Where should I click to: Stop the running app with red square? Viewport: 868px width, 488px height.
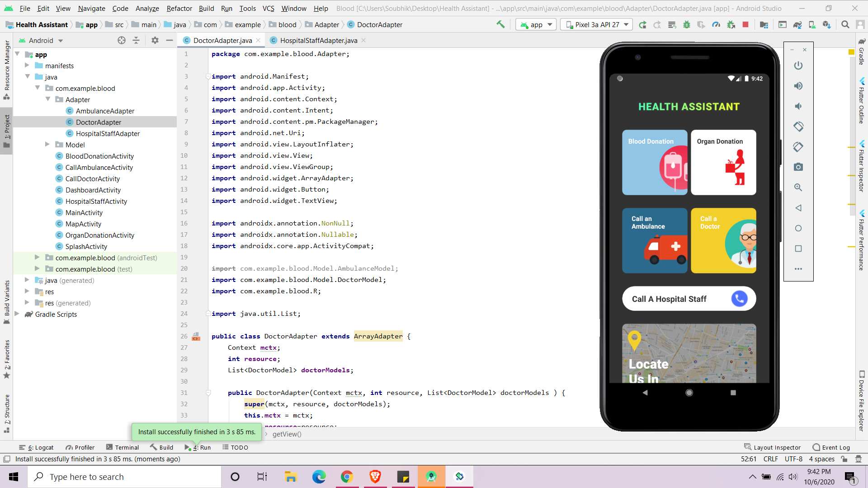[745, 25]
